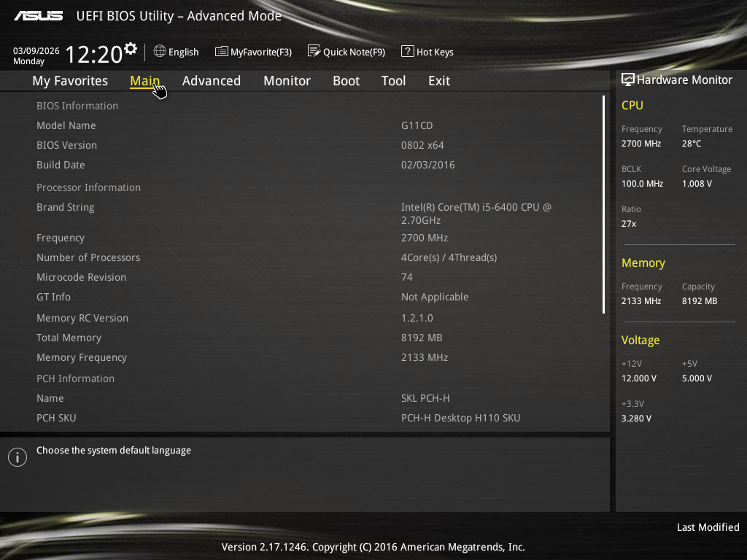Open MyFavorite(F3) label
Image resolution: width=747 pixels, height=560 pixels.
coord(261,52)
